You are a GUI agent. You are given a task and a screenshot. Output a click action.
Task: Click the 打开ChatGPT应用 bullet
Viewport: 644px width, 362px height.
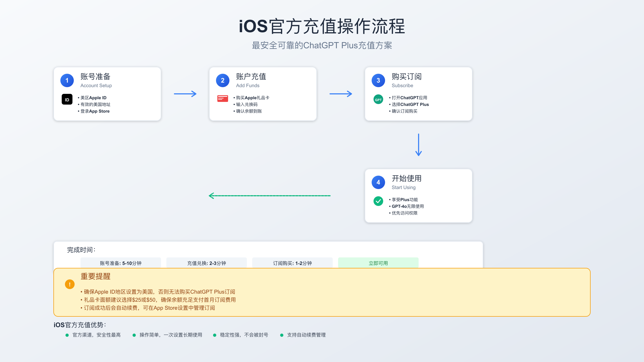click(x=408, y=98)
